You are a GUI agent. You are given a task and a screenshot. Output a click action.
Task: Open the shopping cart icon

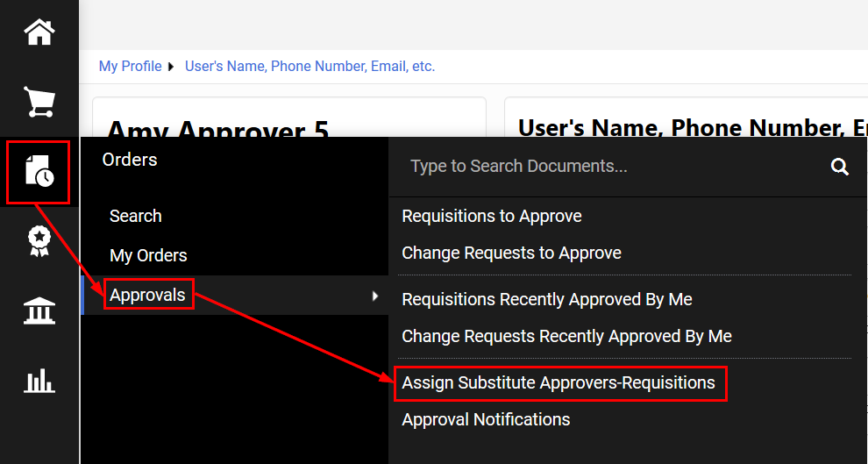coord(39,101)
